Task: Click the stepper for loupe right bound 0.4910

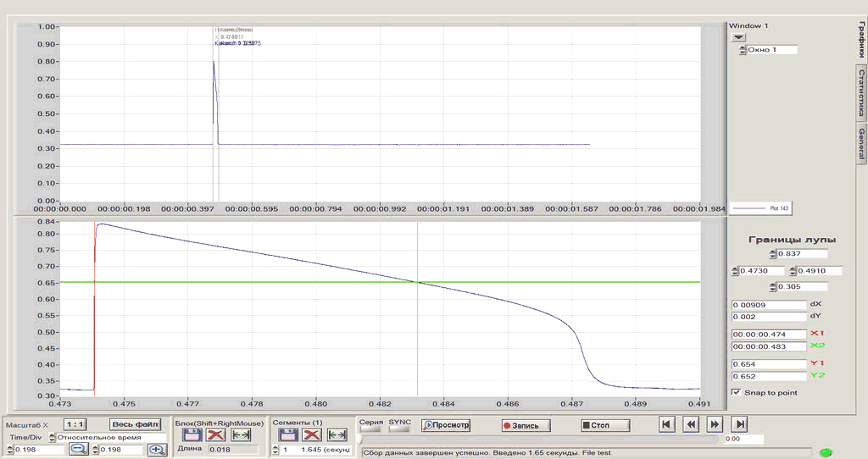Action: 793,271
